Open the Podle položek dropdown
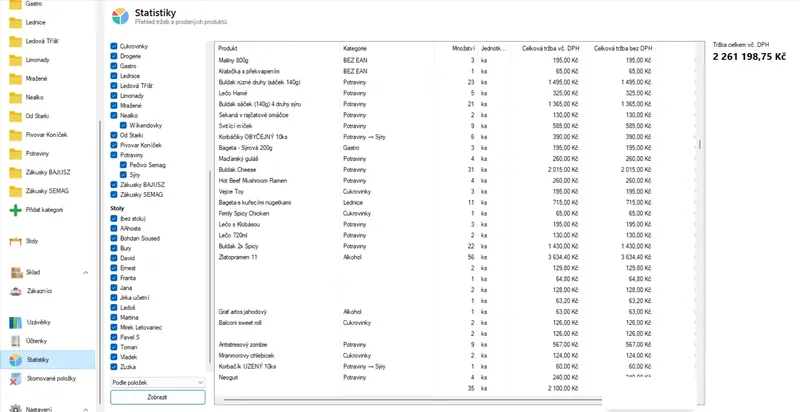The height and width of the screenshot is (412, 800). click(x=158, y=382)
